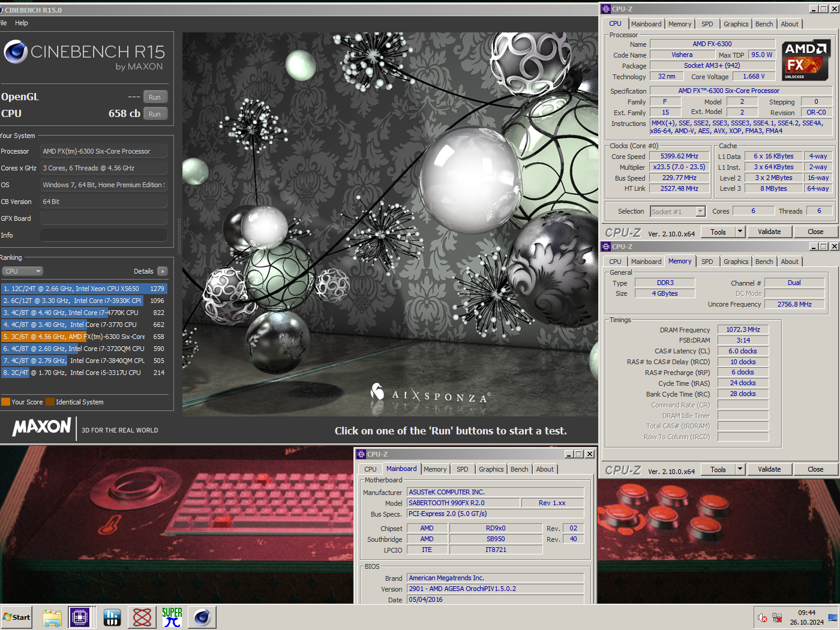This screenshot has height=630, width=840.
Task: Launch Super Pi from the taskbar
Action: click(x=172, y=617)
